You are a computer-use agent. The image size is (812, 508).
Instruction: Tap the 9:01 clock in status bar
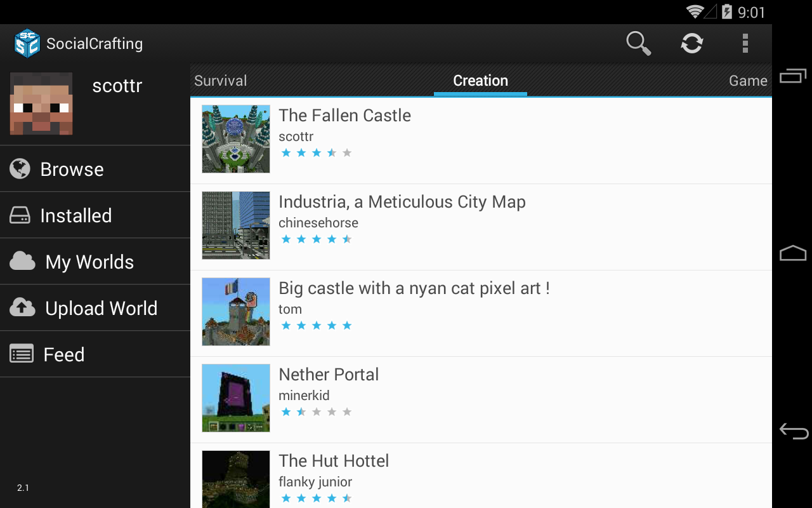[x=752, y=12]
